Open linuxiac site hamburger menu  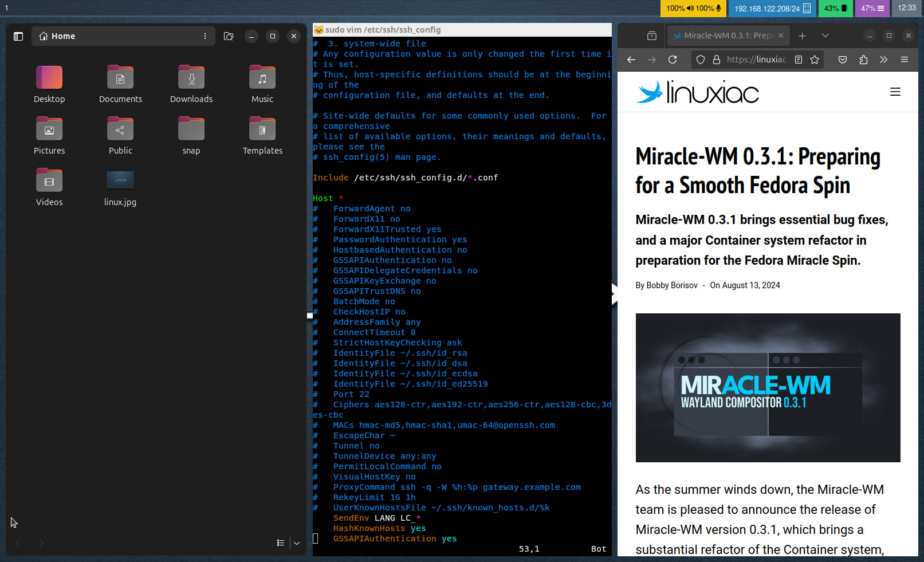tap(895, 92)
